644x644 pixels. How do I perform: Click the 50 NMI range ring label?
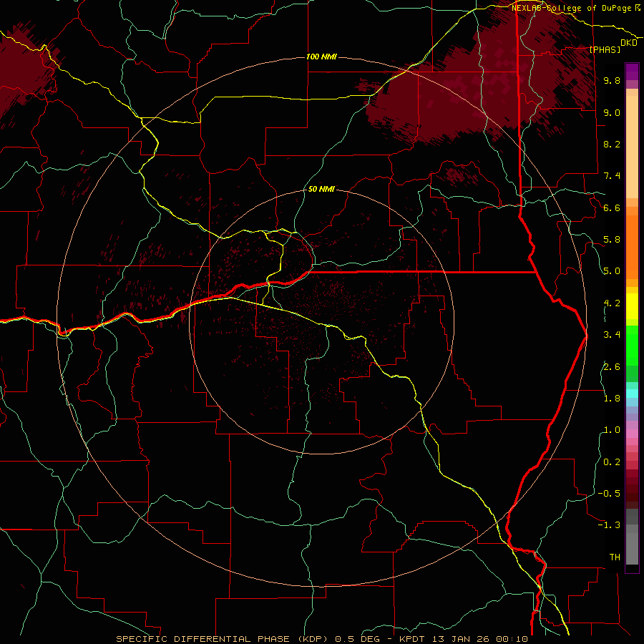click(321, 189)
